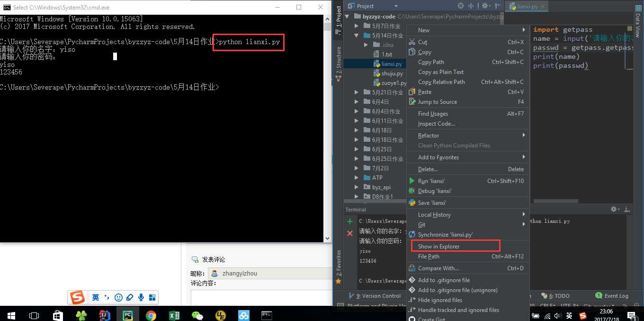The width and height of the screenshot is (644, 321).
Task: Toggle Sogou punctuation mode button
Action: click(x=107, y=298)
